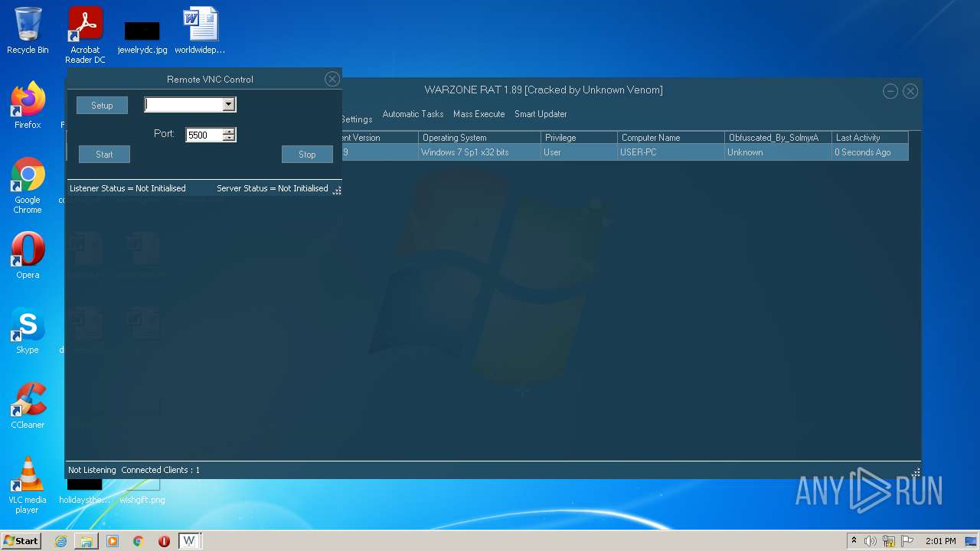Launch Acrobat Reader DC from desktop
Viewport: 980px width, 551px height.
(85, 35)
